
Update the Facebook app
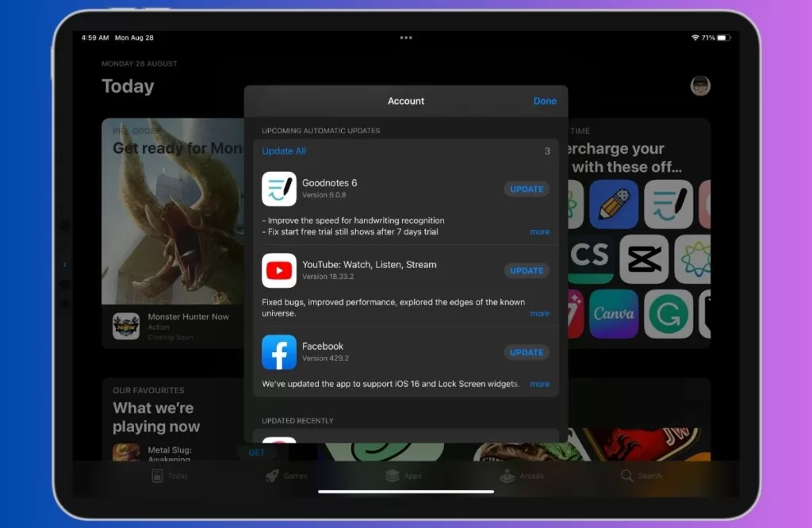(527, 353)
